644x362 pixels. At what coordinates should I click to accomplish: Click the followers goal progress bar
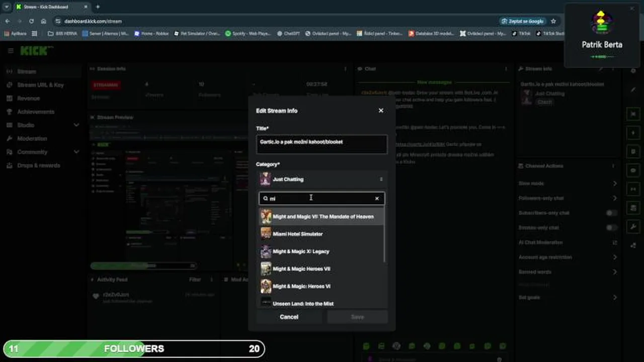pyautogui.click(x=134, y=348)
